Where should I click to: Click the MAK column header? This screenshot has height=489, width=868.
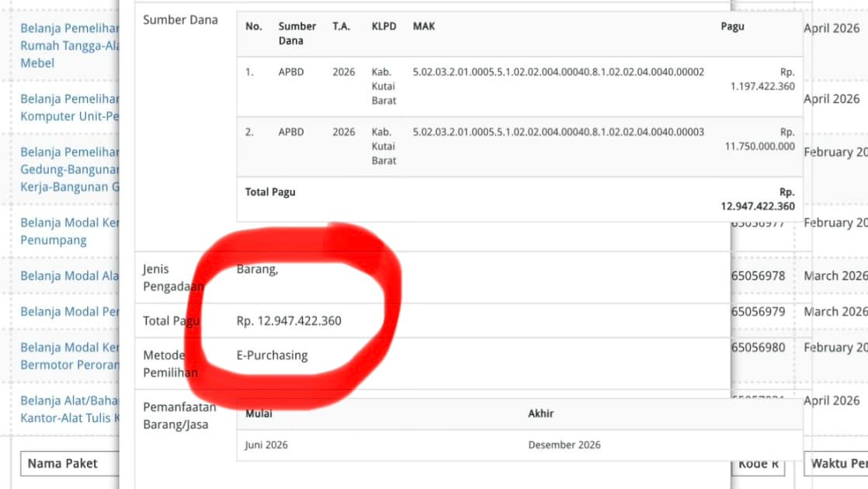pyautogui.click(x=424, y=26)
